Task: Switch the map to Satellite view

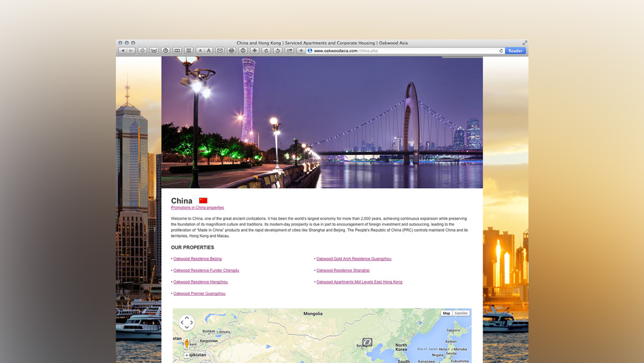Action: coord(461,313)
